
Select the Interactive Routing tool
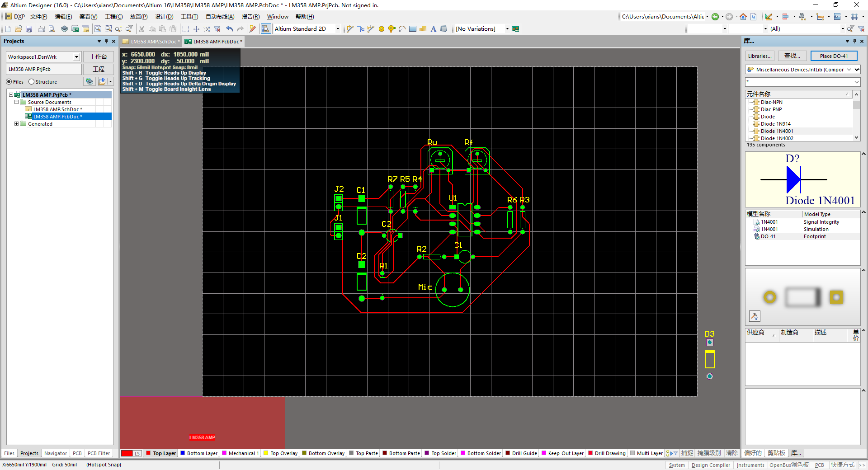pos(349,28)
